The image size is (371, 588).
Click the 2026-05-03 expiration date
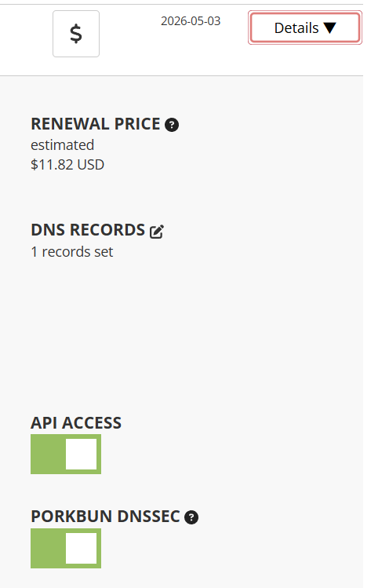point(191,21)
